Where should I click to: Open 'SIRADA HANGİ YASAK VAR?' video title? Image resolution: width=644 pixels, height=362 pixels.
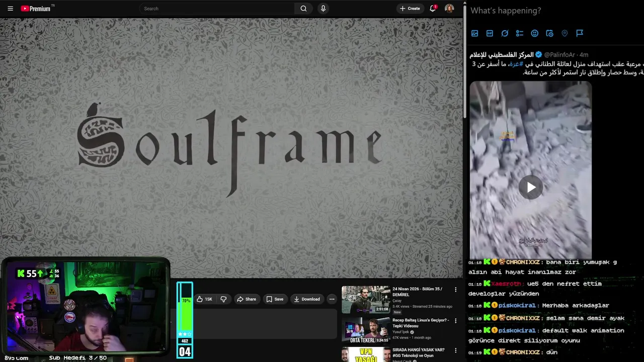[x=419, y=352]
